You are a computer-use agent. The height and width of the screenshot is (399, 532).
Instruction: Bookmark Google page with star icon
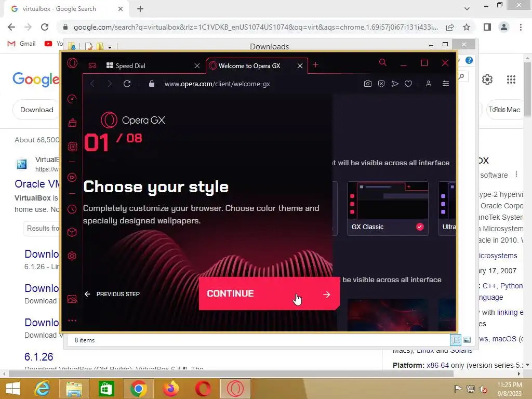(x=467, y=27)
